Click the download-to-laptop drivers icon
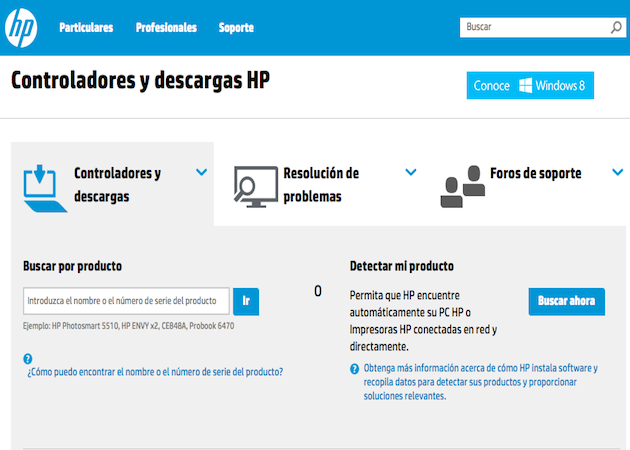Viewport: 630px width, 450px height. click(x=45, y=188)
